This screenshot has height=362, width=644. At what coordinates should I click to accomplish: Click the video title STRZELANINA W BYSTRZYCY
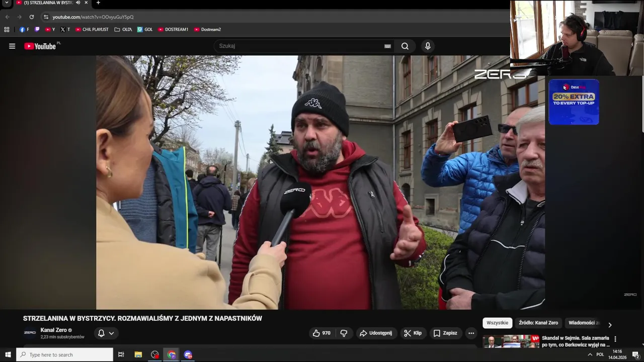point(142,319)
